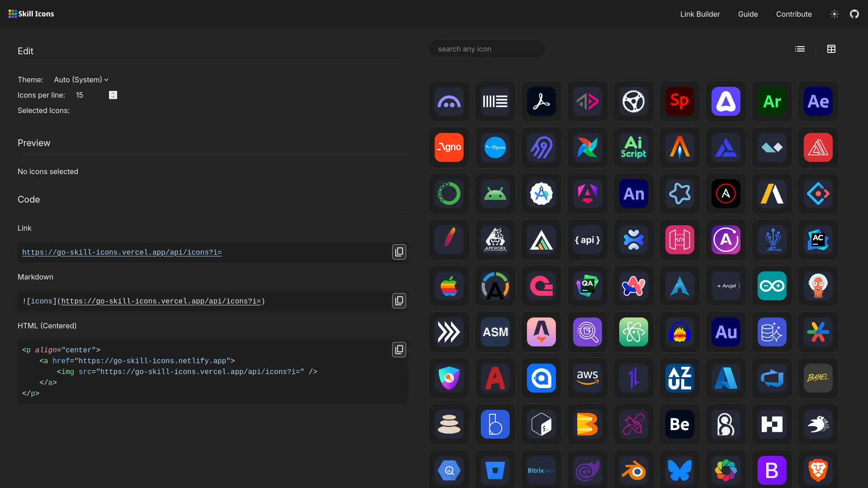The height and width of the screenshot is (488, 868).
Task: Select the Android robot icon
Action: pos(495,194)
